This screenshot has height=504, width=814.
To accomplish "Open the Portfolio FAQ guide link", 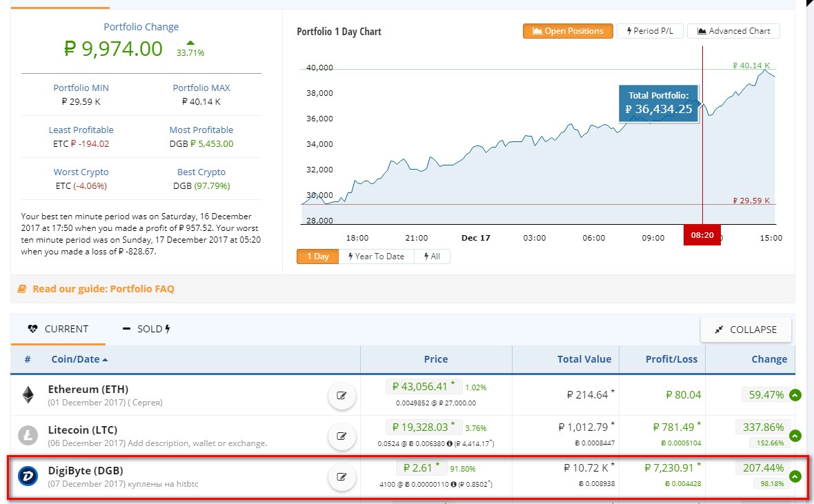I will coord(103,289).
